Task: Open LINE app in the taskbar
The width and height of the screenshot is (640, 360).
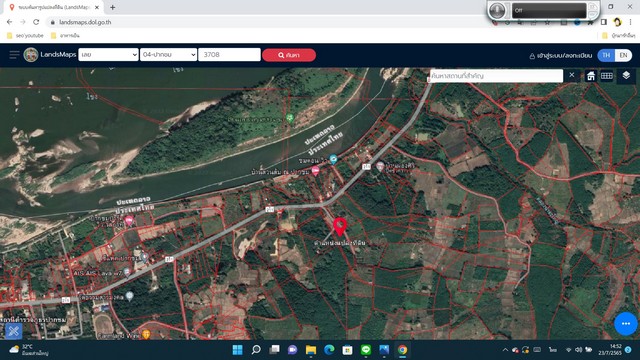Action: click(x=366, y=350)
